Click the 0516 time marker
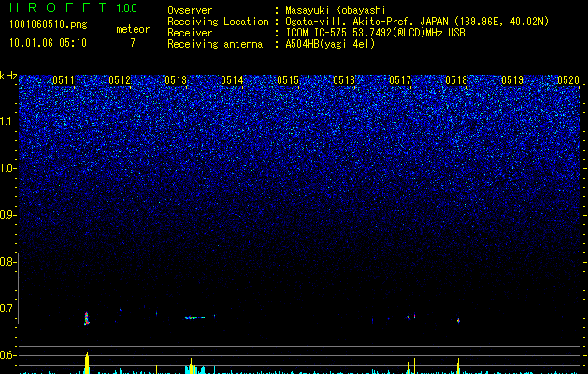This screenshot has width=588, height=374. (344, 80)
